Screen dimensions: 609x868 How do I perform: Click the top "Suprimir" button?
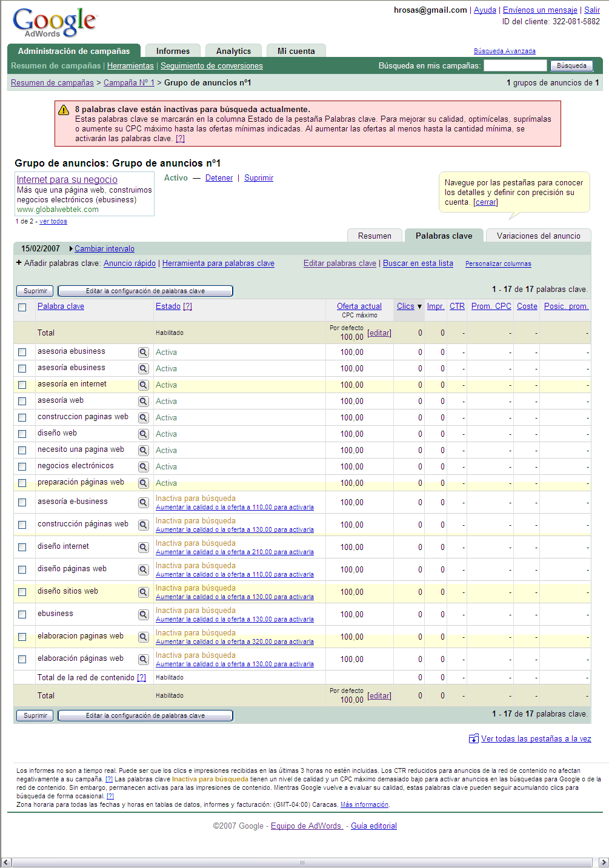35,291
